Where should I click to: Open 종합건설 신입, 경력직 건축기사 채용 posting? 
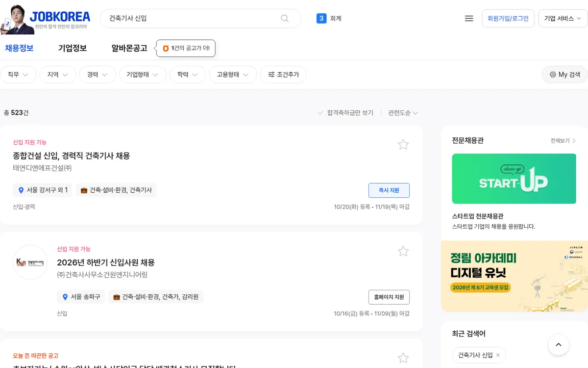[x=72, y=156]
